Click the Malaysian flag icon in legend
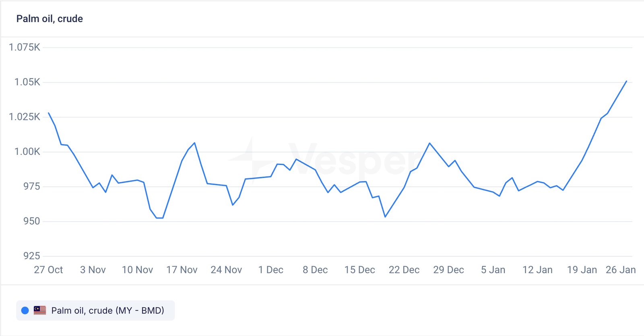Viewport: 644px width, 336px height. pyautogui.click(x=40, y=310)
